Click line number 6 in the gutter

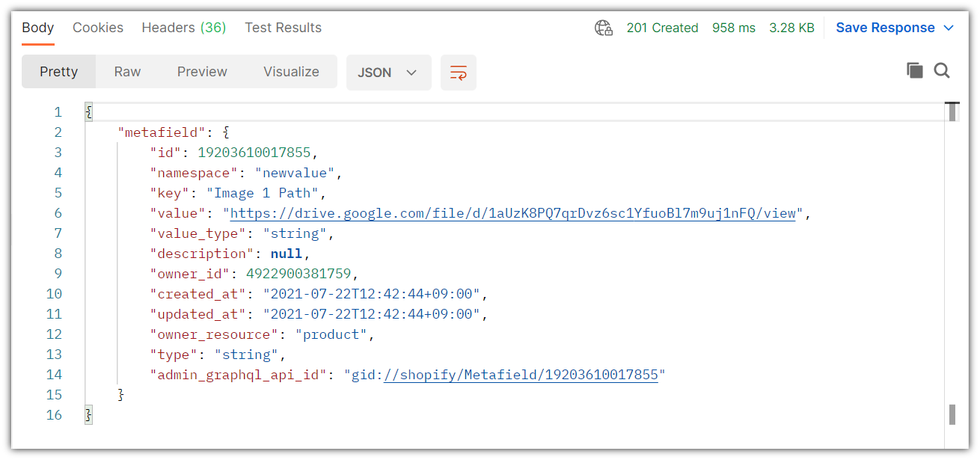[x=58, y=212]
